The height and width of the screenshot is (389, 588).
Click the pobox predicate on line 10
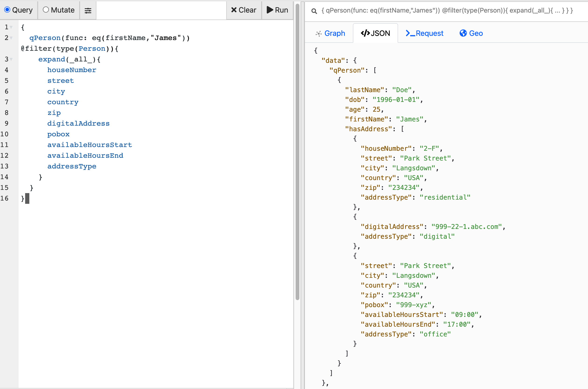(x=58, y=134)
